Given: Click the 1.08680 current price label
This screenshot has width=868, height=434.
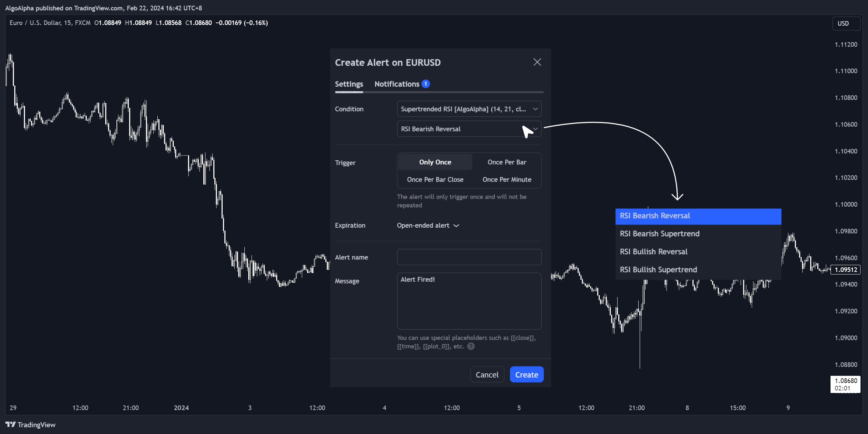Looking at the screenshot, I should coord(846,384).
